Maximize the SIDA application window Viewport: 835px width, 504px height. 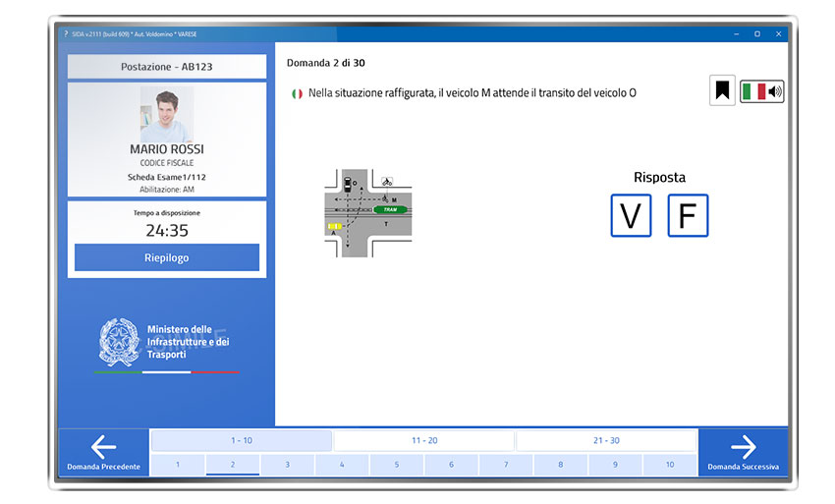click(756, 33)
